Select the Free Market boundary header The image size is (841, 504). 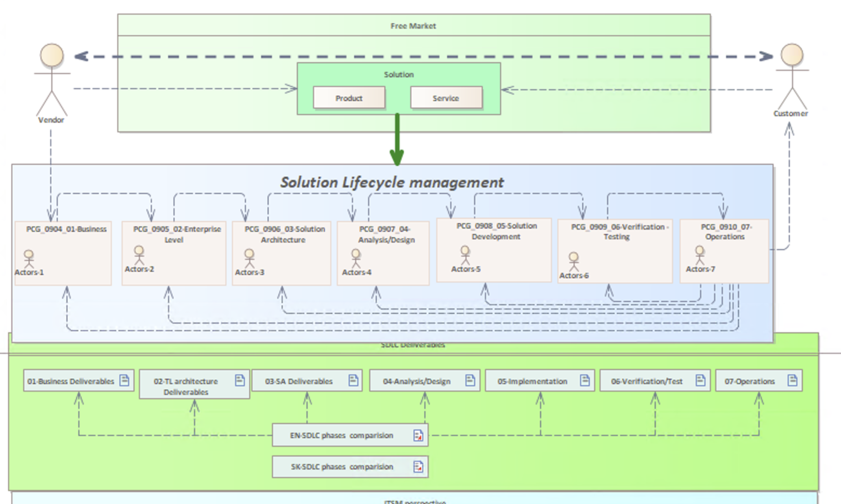coord(414,25)
